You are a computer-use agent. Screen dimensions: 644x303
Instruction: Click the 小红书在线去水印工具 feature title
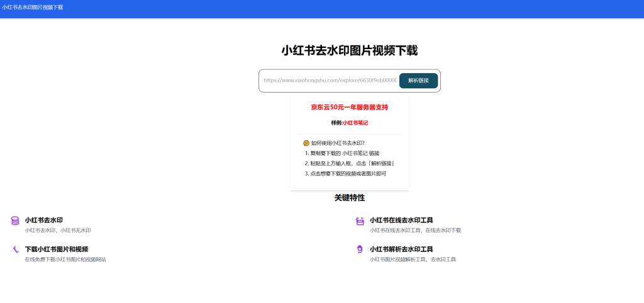point(401,220)
